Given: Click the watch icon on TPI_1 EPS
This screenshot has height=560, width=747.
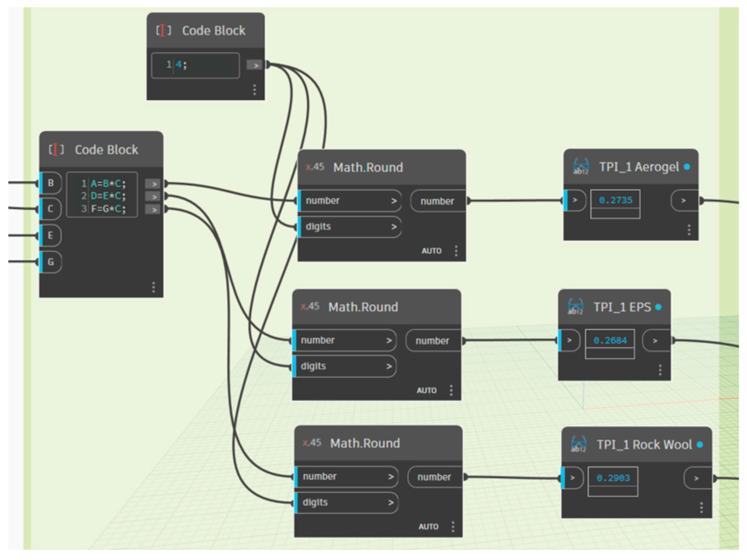Looking at the screenshot, I should (x=576, y=306).
